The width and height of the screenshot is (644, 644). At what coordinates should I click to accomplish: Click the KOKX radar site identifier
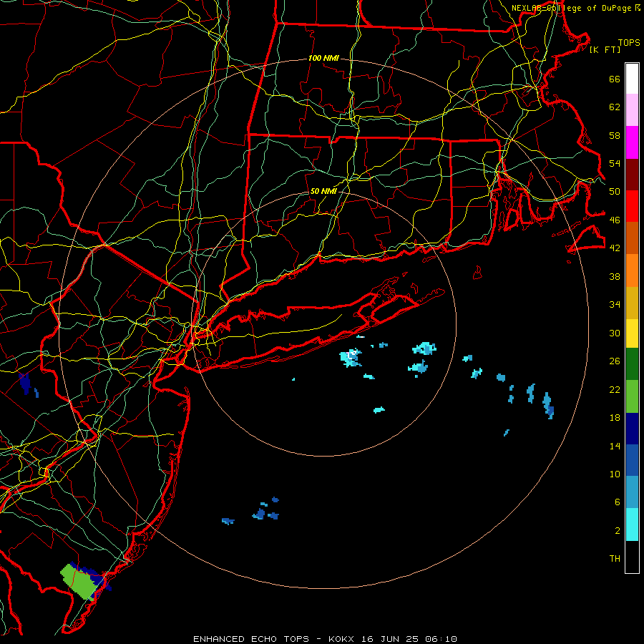point(343,639)
